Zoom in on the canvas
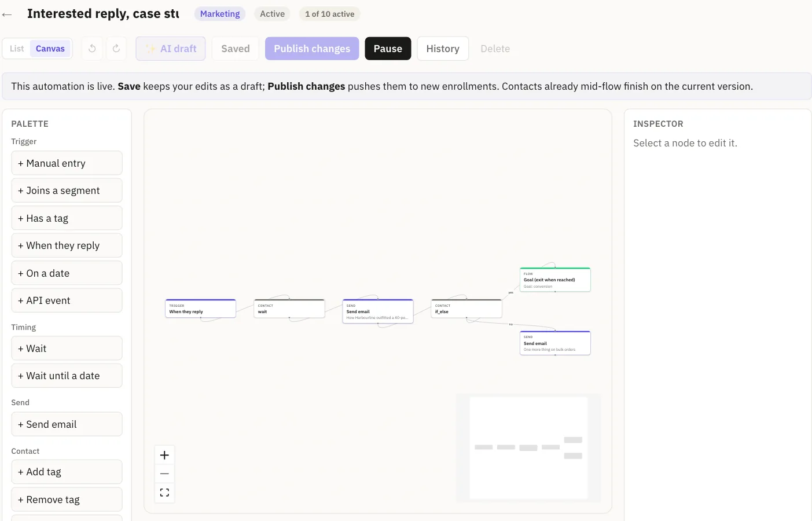This screenshot has height=521, width=812. [x=164, y=455]
